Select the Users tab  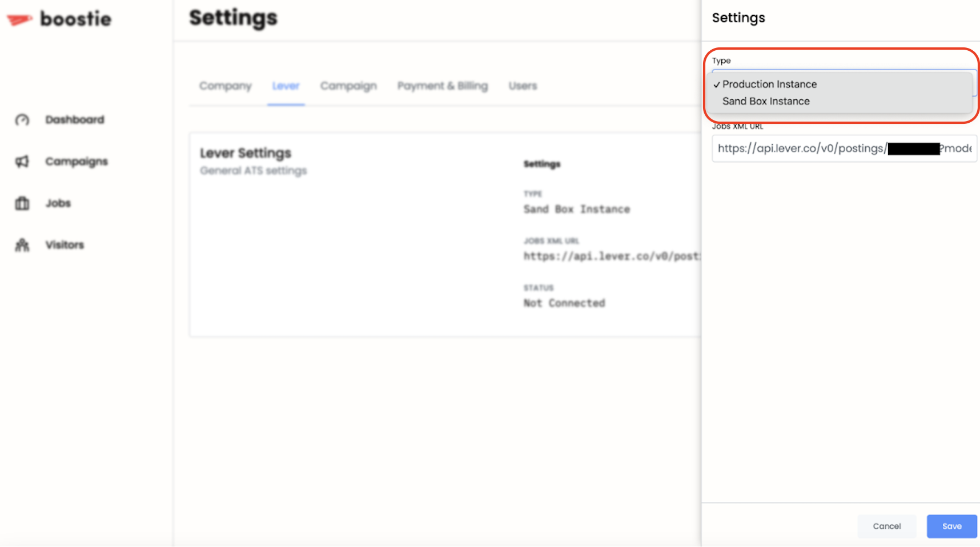pos(522,86)
